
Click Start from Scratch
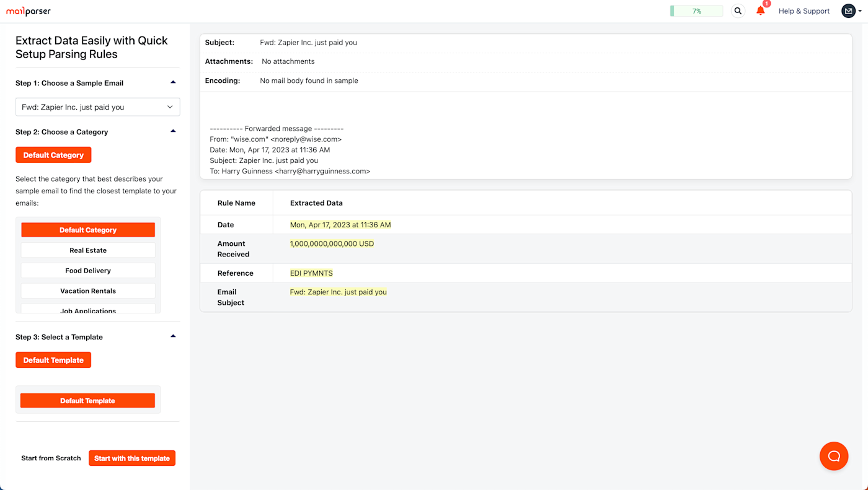[x=51, y=458]
